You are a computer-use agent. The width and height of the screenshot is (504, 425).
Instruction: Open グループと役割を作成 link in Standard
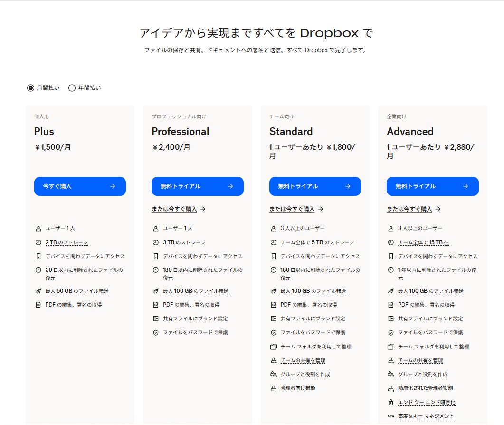pos(305,375)
